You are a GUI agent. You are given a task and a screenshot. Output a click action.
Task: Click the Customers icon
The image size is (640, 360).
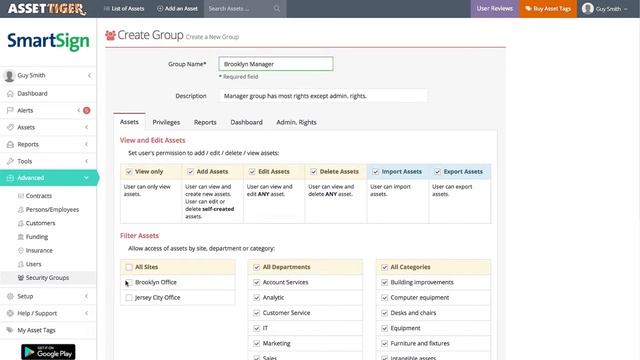pyautogui.click(x=21, y=223)
